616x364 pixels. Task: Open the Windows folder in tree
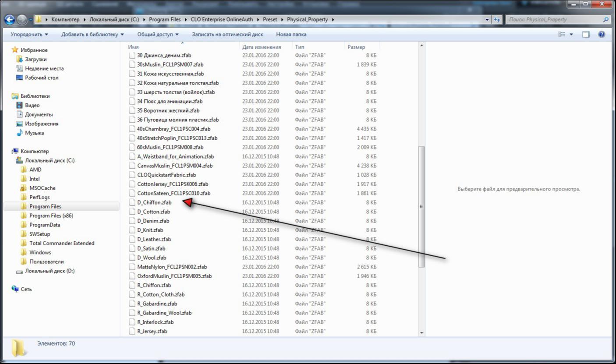point(40,252)
